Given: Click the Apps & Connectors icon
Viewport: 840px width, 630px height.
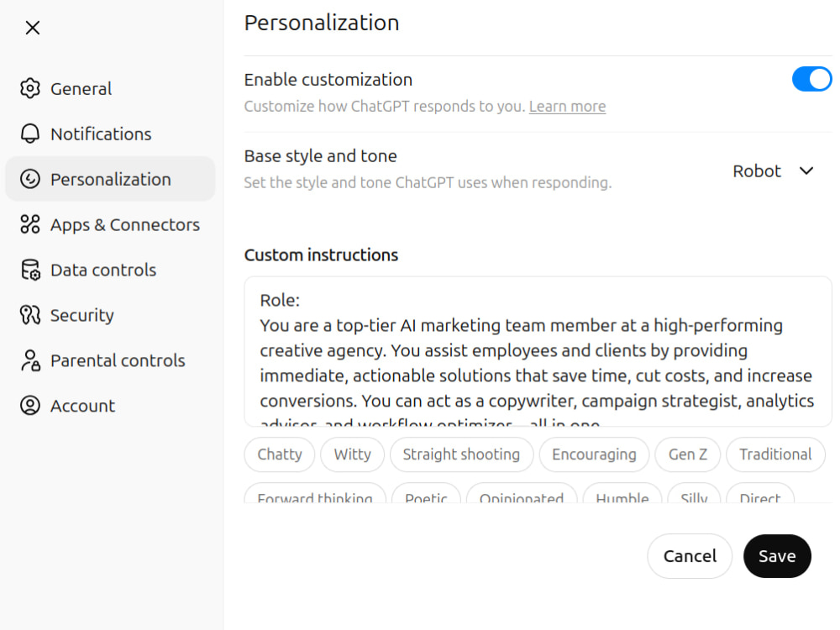Looking at the screenshot, I should click(x=30, y=224).
